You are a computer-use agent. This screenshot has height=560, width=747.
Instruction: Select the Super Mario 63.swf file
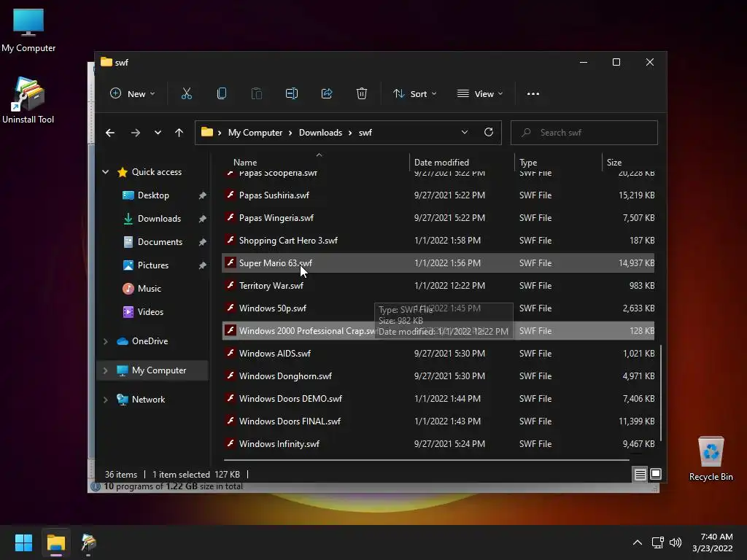pos(438,262)
